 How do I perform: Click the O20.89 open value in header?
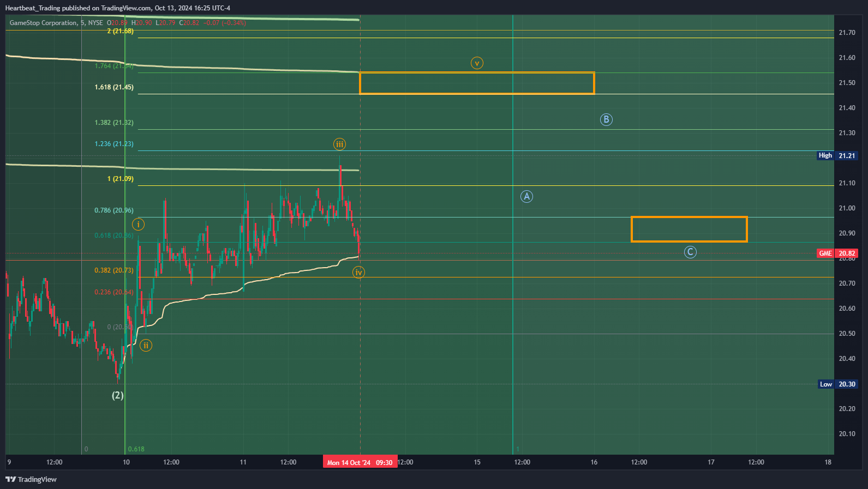click(117, 23)
